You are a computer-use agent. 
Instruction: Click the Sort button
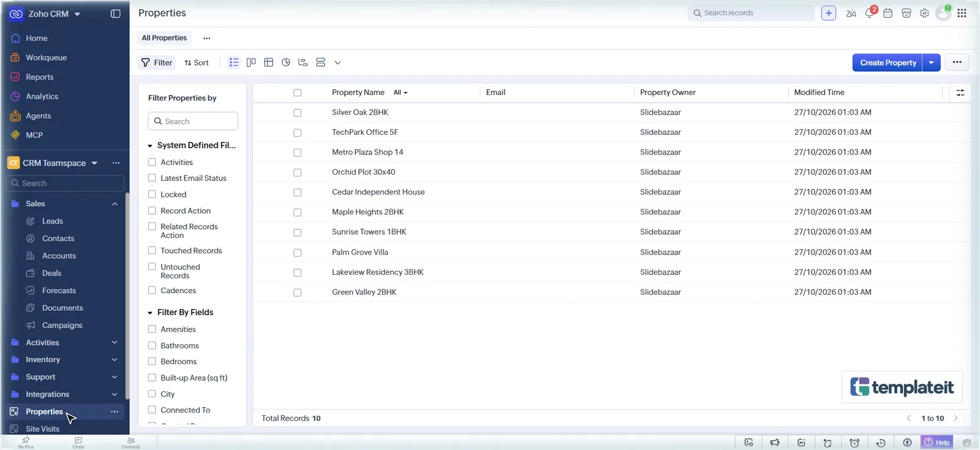point(197,63)
